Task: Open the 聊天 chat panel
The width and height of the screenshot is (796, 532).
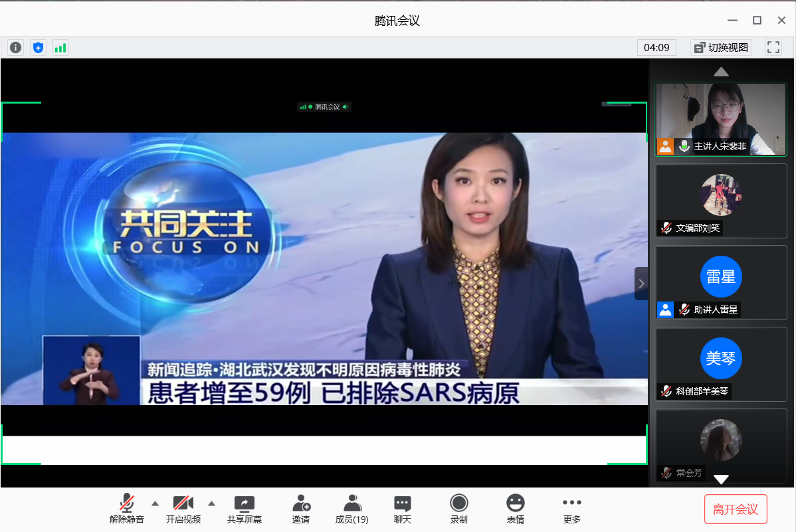Action: 402,509
